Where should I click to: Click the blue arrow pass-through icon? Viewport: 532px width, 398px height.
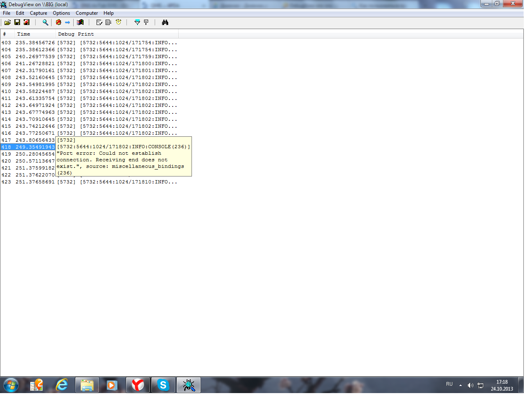click(68, 23)
